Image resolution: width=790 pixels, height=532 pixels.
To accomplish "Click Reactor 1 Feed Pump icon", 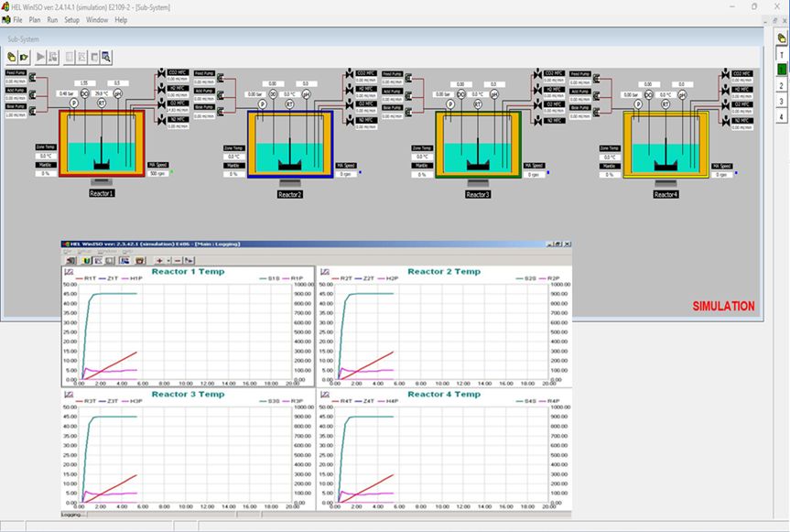I will point(33,76).
